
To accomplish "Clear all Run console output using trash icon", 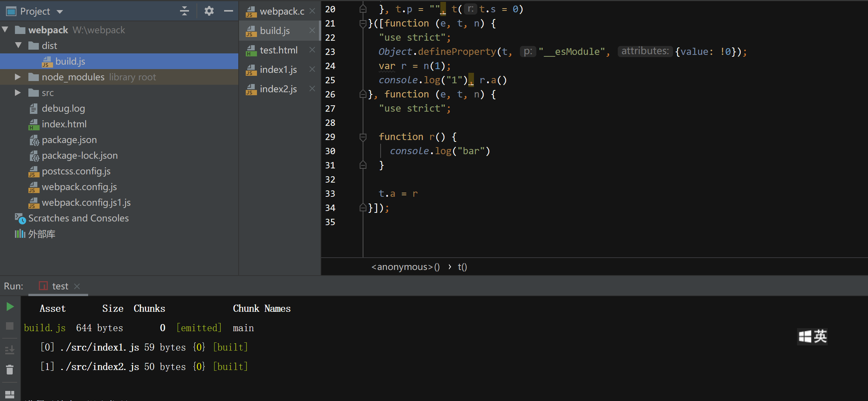I will (x=10, y=369).
